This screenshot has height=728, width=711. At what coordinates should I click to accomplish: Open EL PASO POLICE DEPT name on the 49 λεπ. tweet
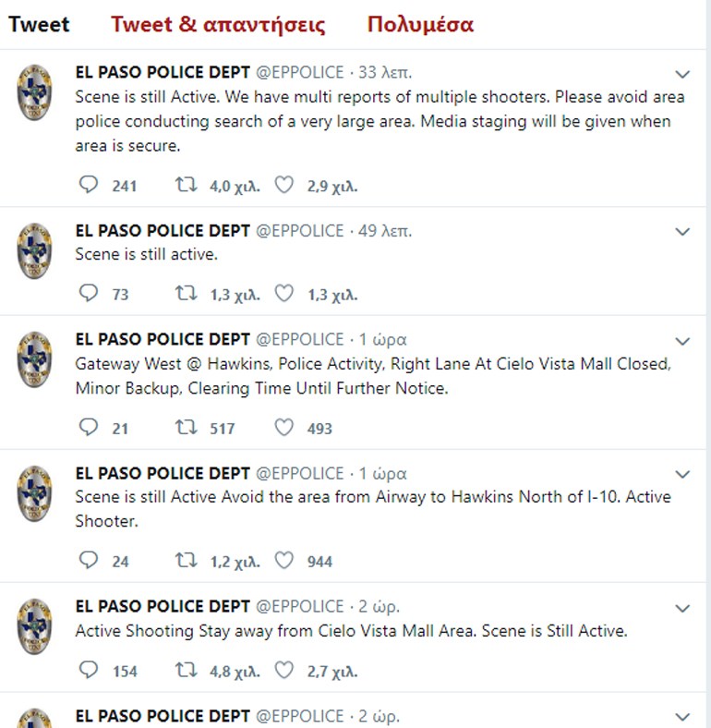point(163,231)
